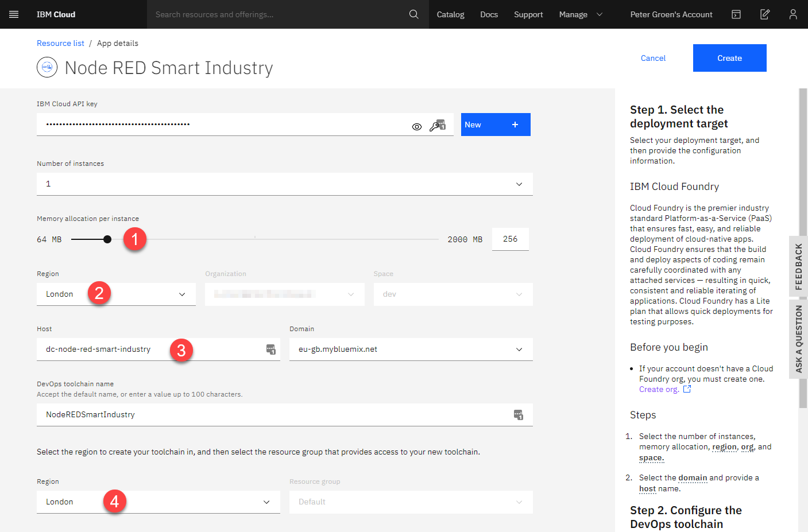Click the plus icon on New button
The width and height of the screenshot is (808, 532).
coord(515,125)
